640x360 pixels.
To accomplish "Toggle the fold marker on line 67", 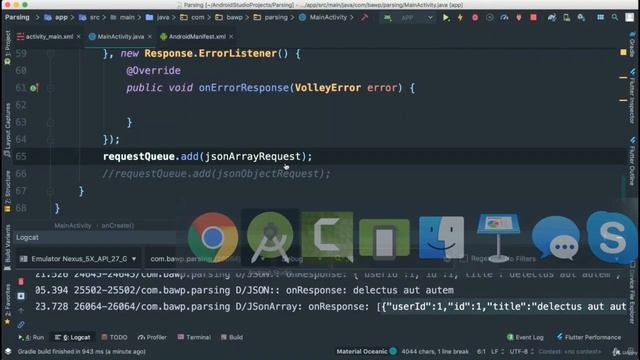I will pos(51,191).
